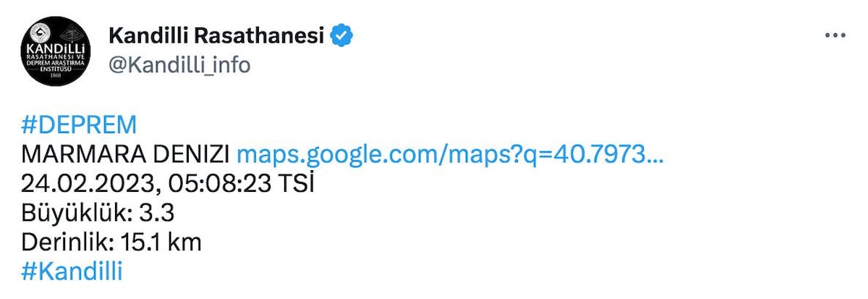Click the time 05:08:23 in the tweet
Image resolution: width=868 pixels, height=299 pixels.
click(x=221, y=184)
